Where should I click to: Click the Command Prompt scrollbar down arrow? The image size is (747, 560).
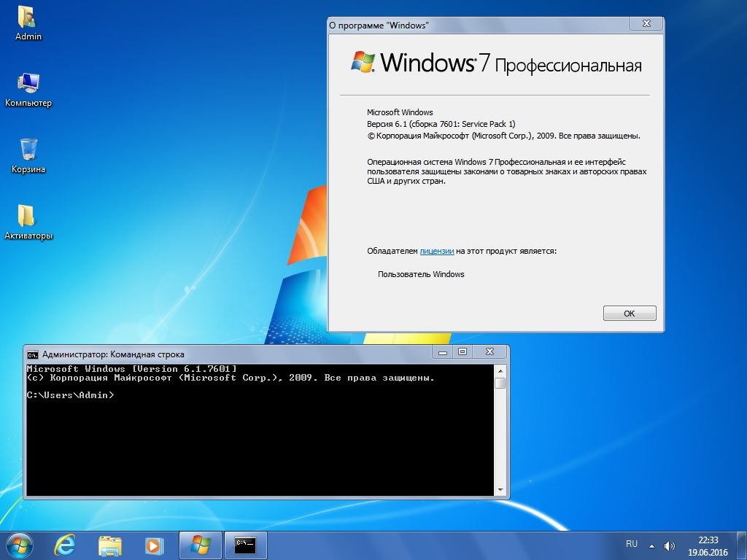[500, 489]
